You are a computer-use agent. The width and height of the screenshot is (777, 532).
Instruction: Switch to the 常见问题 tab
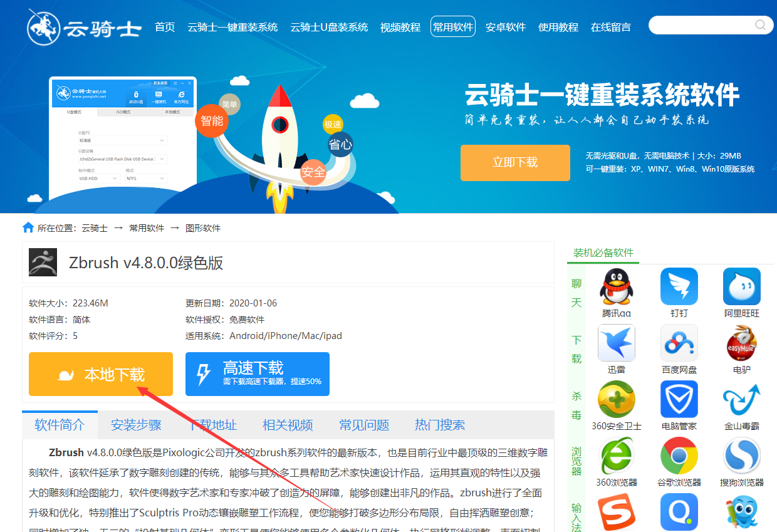[x=364, y=425]
